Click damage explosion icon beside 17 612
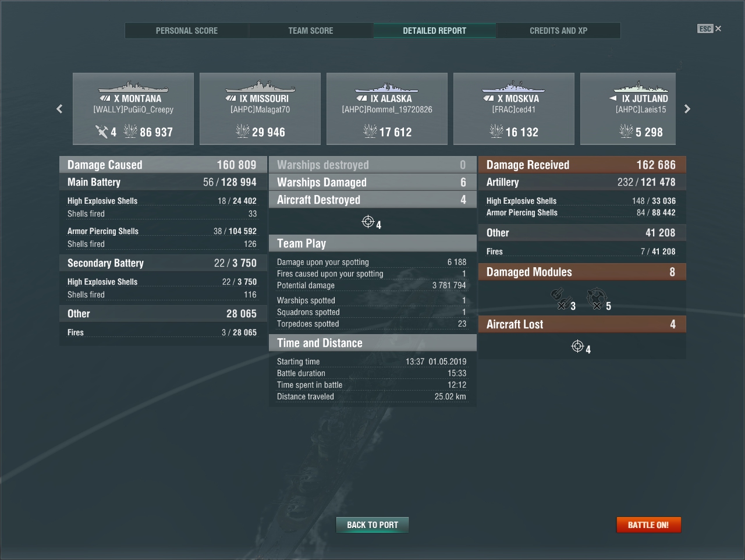745x560 pixels. pos(370,132)
